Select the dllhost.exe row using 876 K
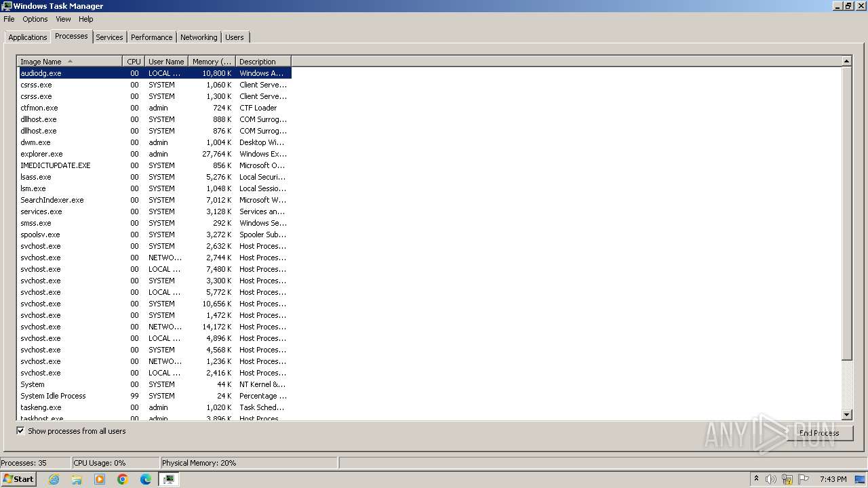Viewport: 868px width, 488px height. pos(154,131)
